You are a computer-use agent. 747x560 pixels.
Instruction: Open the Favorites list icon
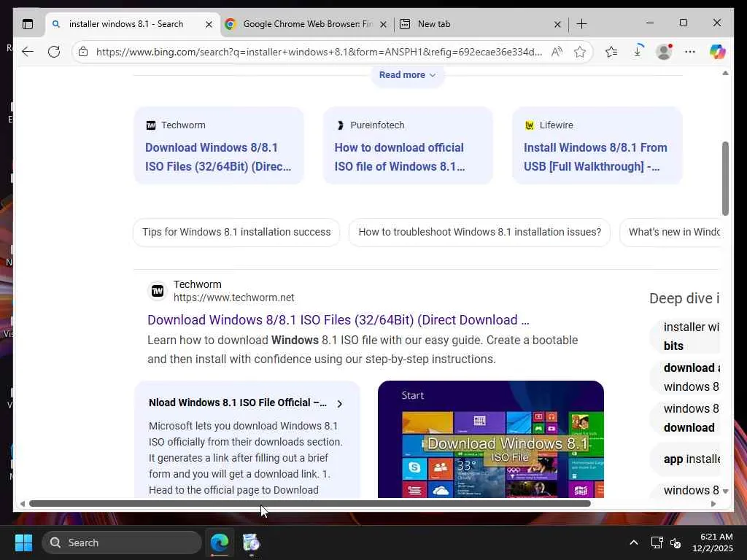click(611, 52)
